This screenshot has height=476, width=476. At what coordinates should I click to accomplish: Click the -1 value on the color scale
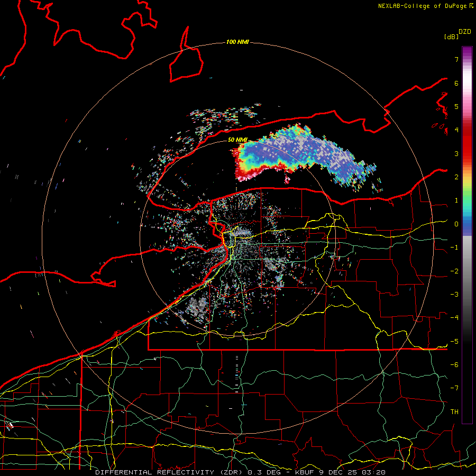pyautogui.click(x=454, y=248)
